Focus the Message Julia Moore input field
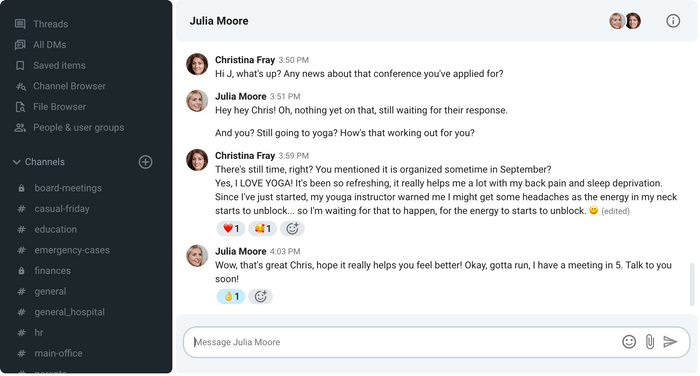 coord(402,342)
